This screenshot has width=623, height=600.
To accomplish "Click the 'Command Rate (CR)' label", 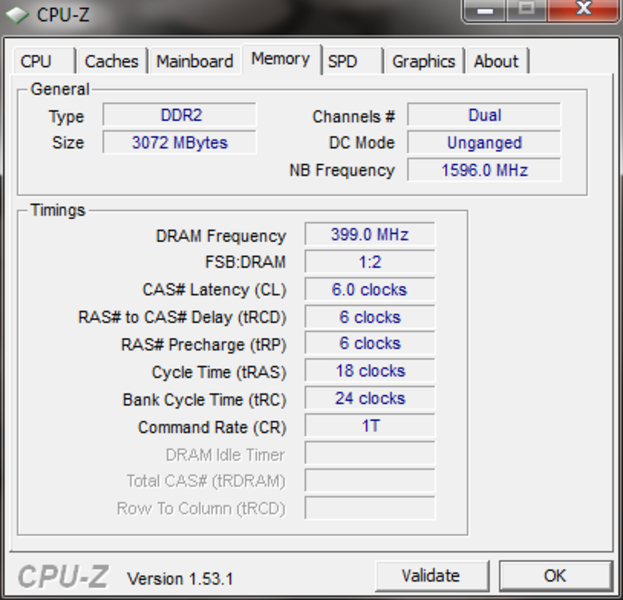I will click(x=212, y=428).
